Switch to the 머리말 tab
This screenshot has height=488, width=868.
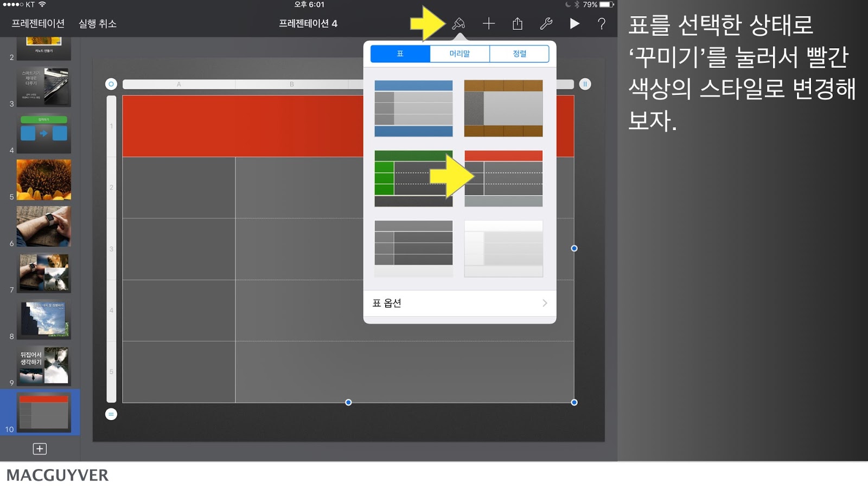tap(459, 54)
